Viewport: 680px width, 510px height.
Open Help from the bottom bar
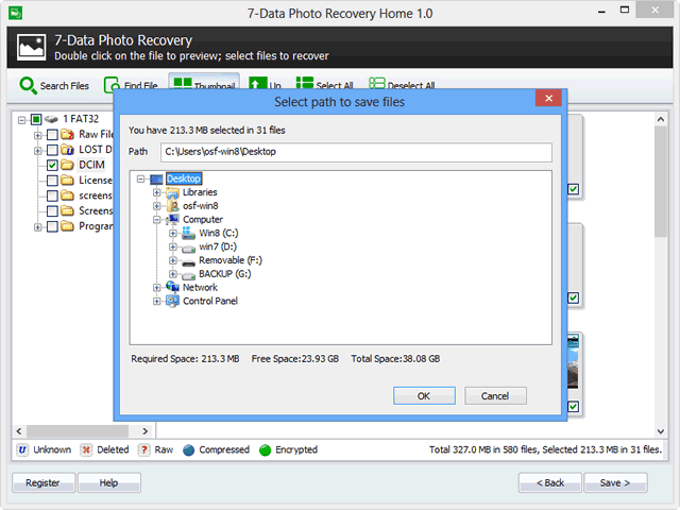[109, 483]
